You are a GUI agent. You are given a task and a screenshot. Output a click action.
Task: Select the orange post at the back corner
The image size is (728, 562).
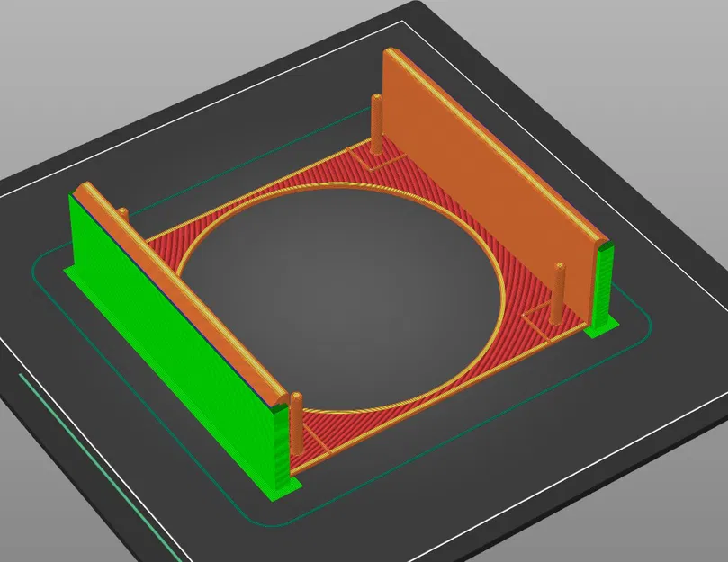click(x=376, y=124)
